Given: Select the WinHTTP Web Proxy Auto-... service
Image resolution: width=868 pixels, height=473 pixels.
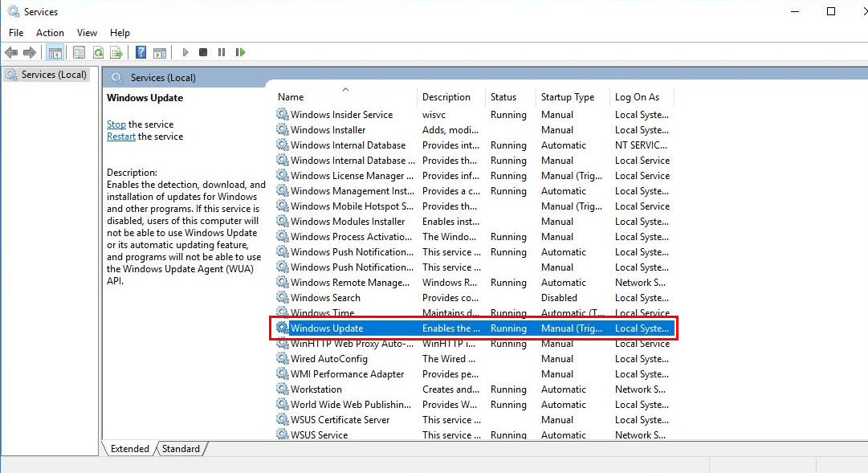Looking at the screenshot, I should tap(352, 344).
